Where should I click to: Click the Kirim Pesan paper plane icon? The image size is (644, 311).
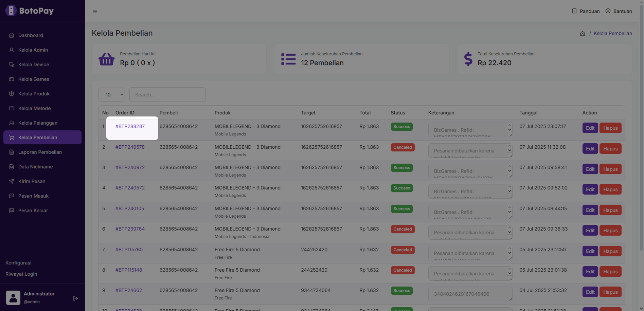click(x=12, y=181)
